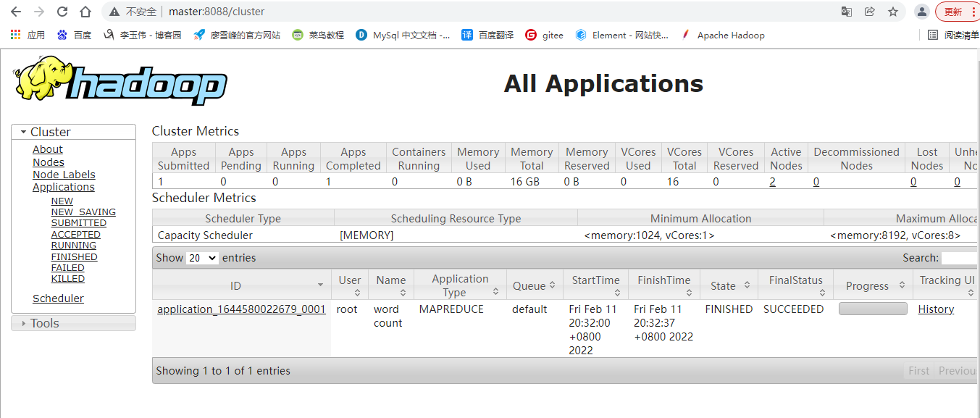This screenshot has height=418, width=980.
Task: Open the 菜鸟教程 bookmark
Action: pos(318,35)
